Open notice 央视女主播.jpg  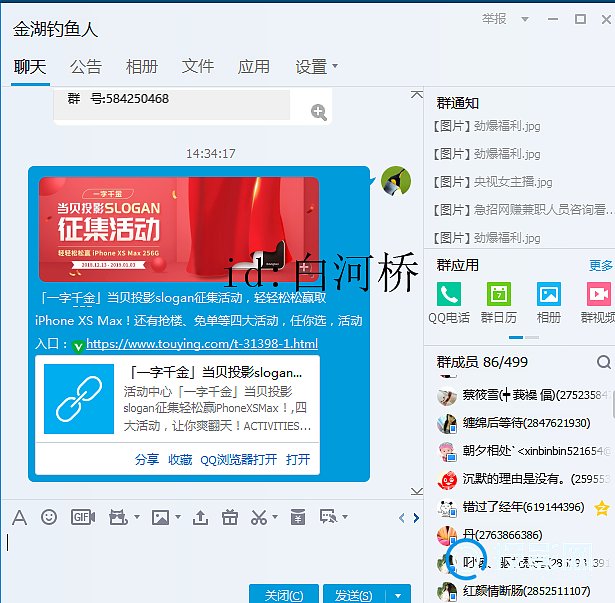tap(492, 182)
